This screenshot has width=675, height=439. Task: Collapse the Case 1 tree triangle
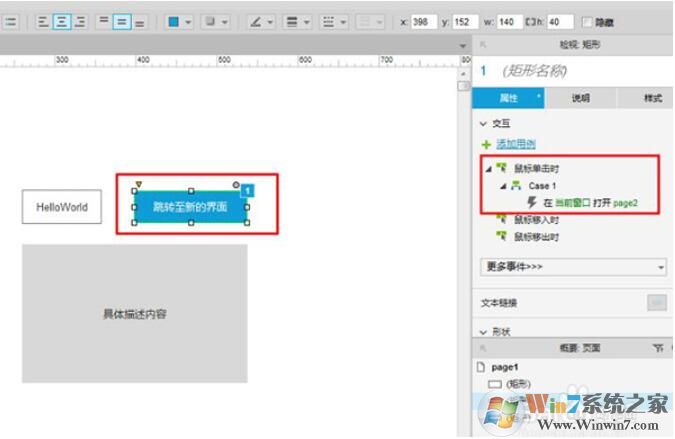(503, 186)
